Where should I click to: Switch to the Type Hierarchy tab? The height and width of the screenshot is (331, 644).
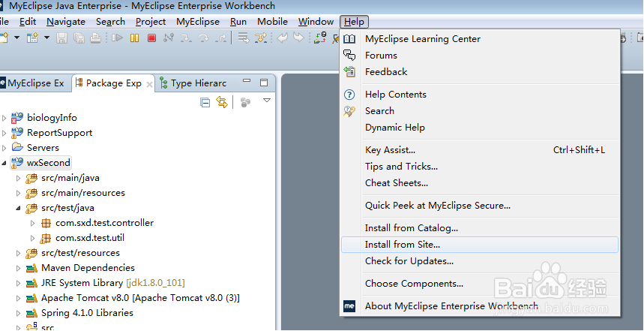point(193,83)
